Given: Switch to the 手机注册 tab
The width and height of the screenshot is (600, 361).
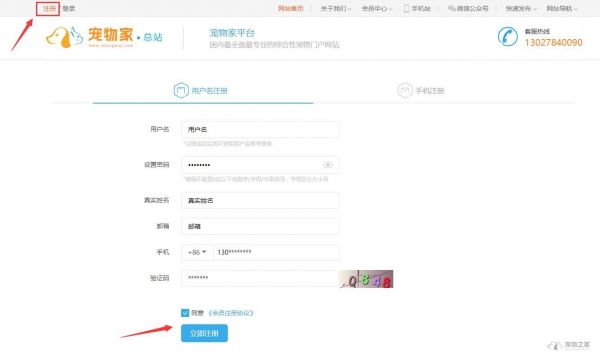Looking at the screenshot, I should pyautogui.click(x=421, y=91).
